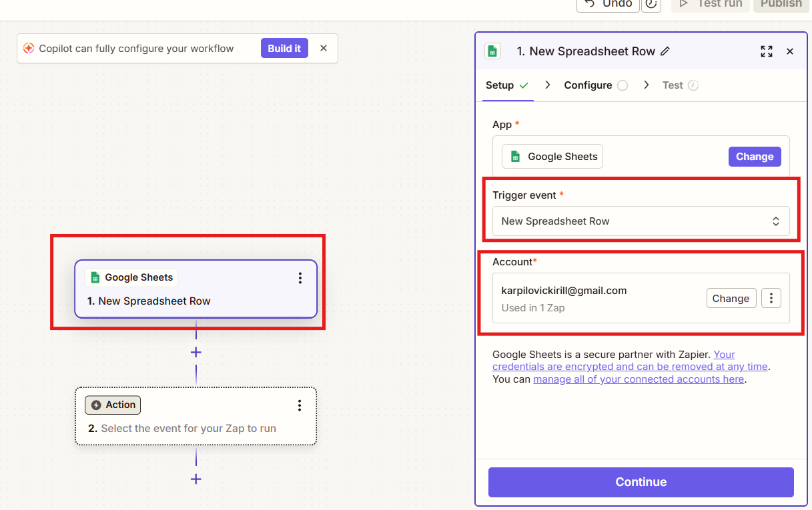Click the Continue button
Screen dimensions: 812x510
(x=641, y=482)
